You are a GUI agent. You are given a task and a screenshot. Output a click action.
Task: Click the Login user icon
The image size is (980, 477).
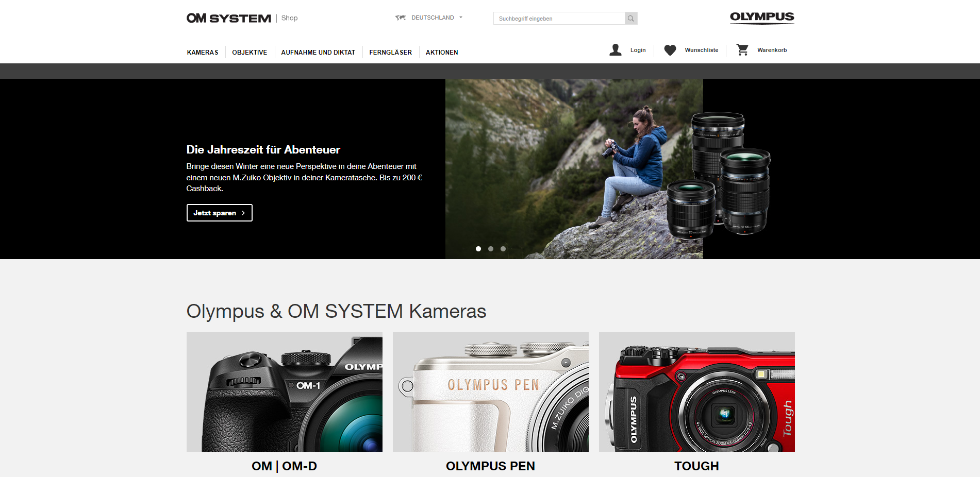click(616, 50)
